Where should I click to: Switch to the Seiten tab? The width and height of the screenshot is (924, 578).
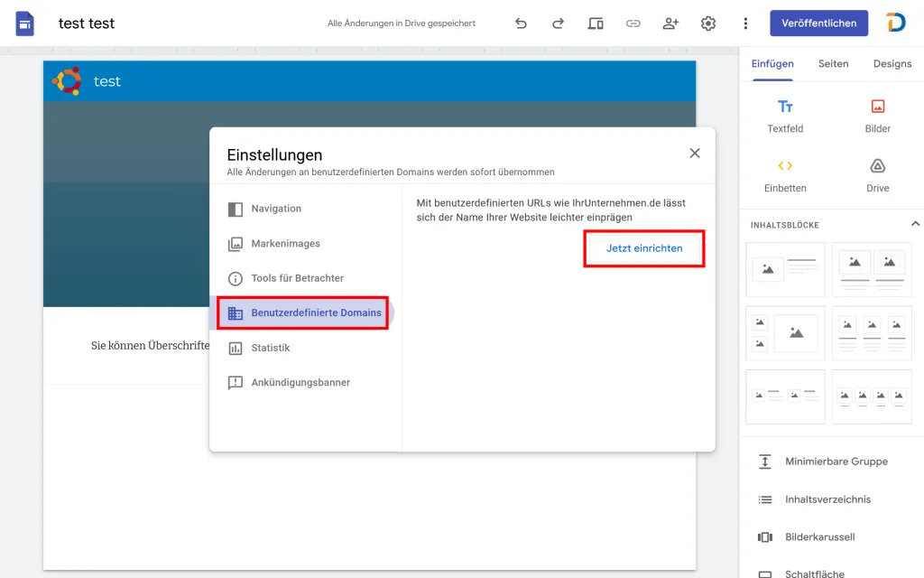[833, 64]
